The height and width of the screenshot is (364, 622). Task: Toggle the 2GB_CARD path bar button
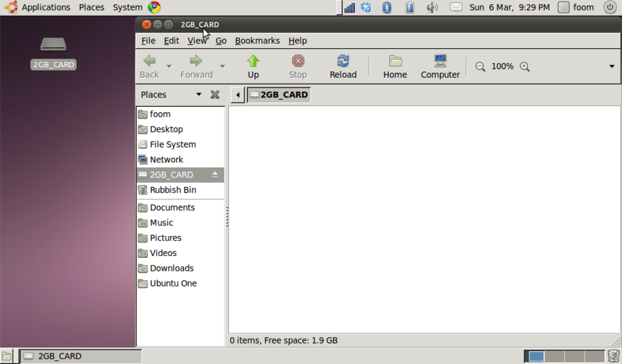(279, 94)
